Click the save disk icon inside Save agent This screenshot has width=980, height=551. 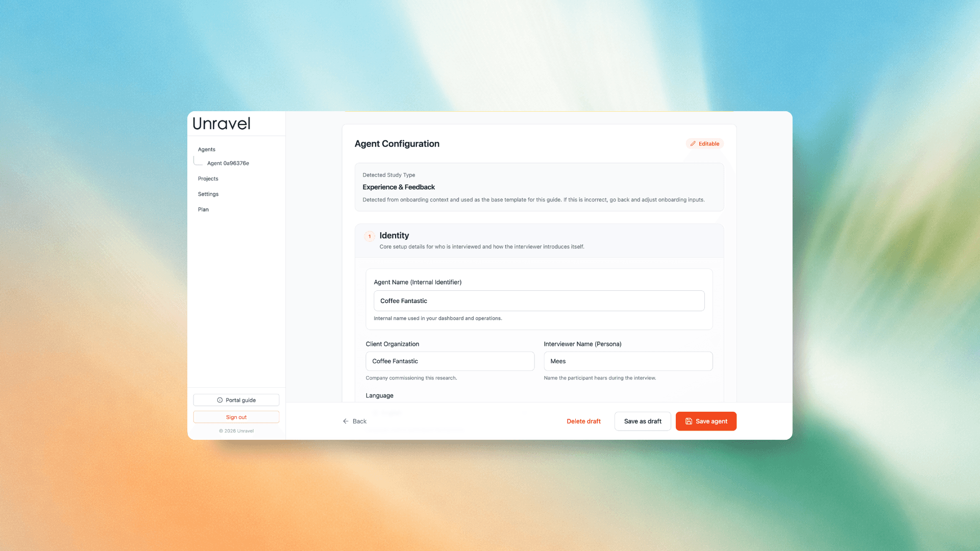click(690, 421)
